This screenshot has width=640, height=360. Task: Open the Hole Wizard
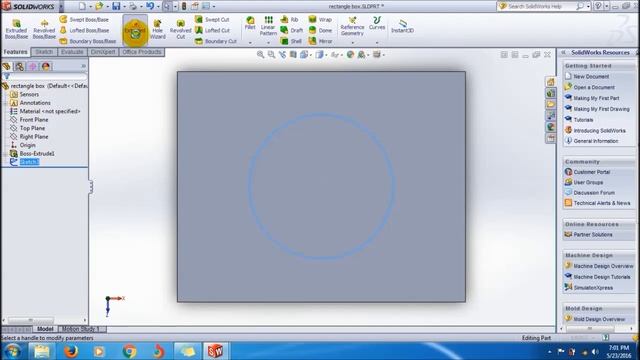[x=158, y=29]
